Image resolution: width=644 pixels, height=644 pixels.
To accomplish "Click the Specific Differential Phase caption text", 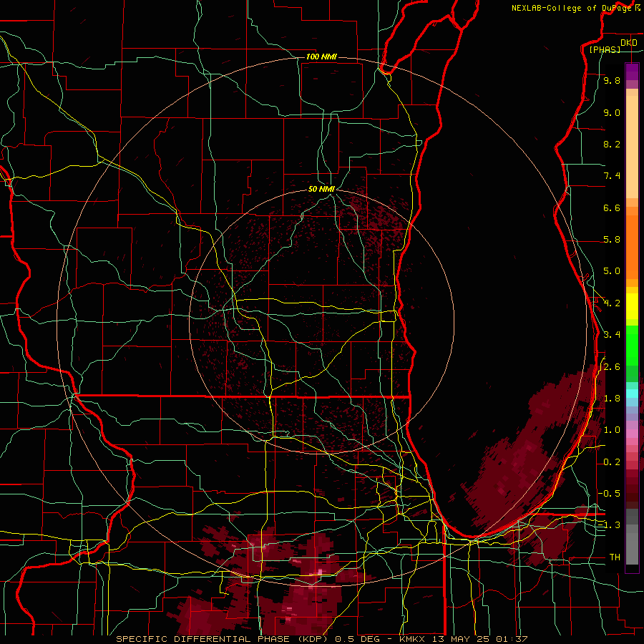I will tap(321, 639).
